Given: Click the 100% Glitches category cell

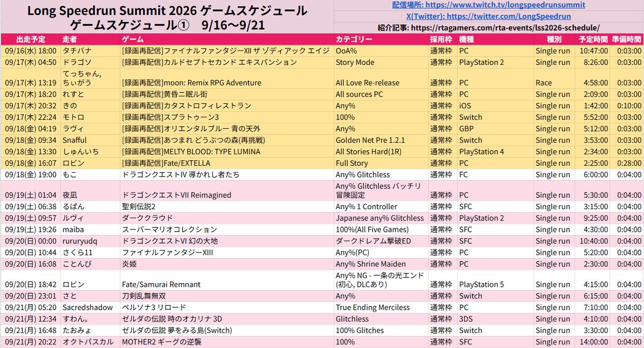Looking at the screenshot, I should click(380, 330).
